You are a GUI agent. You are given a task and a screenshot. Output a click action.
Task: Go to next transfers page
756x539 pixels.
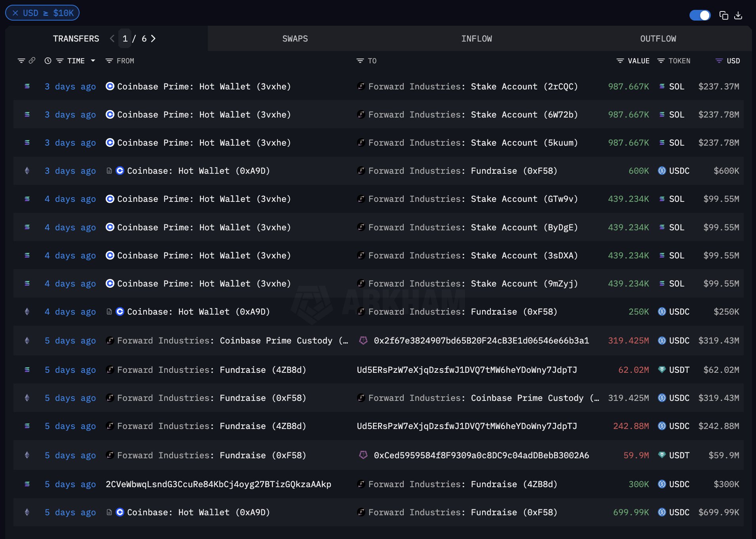[153, 38]
